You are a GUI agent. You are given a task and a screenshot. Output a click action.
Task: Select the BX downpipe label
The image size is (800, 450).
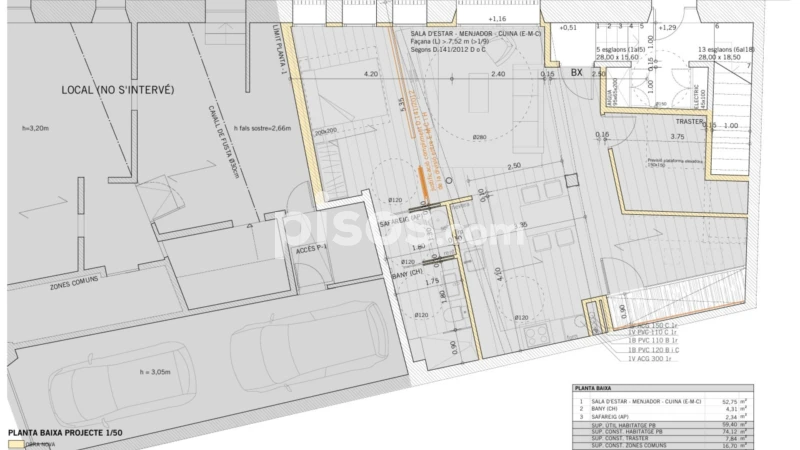[576, 73]
